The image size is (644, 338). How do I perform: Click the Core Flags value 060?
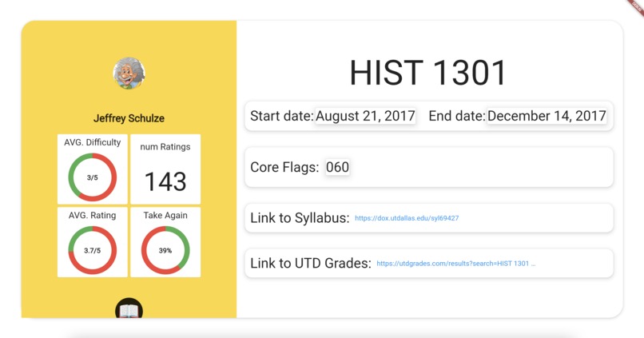click(x=337, y=167)
